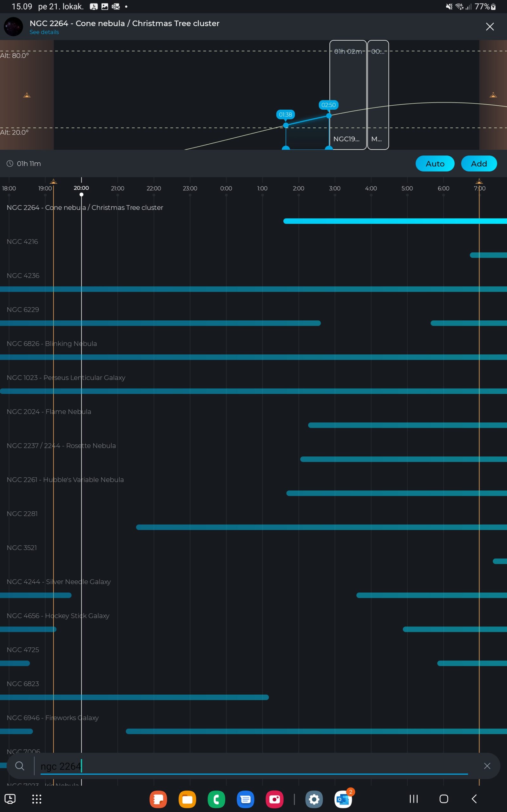Open the app drawer grid icon
Viewport: 507px width, 812px height.
pos(36,799)
